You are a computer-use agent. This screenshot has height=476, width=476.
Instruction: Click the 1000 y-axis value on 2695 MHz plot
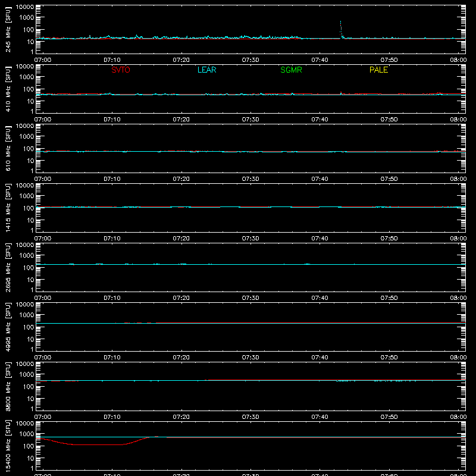coord(27,256)
